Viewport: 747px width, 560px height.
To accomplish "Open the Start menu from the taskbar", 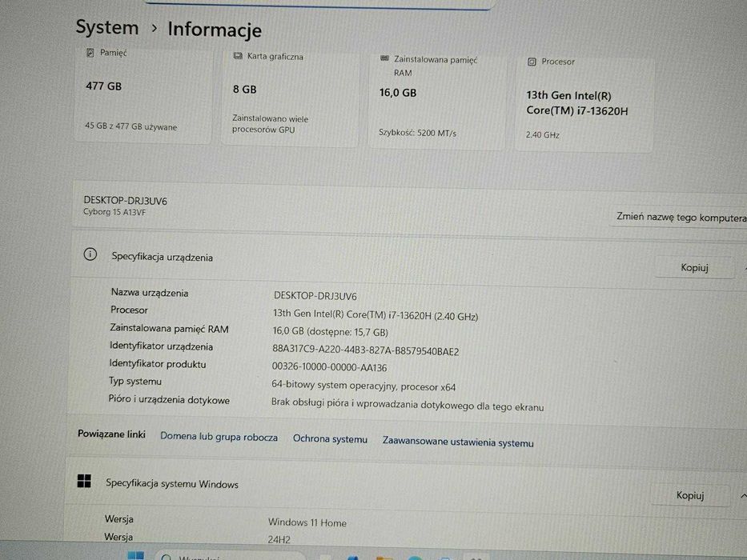I will pos(136,555).
